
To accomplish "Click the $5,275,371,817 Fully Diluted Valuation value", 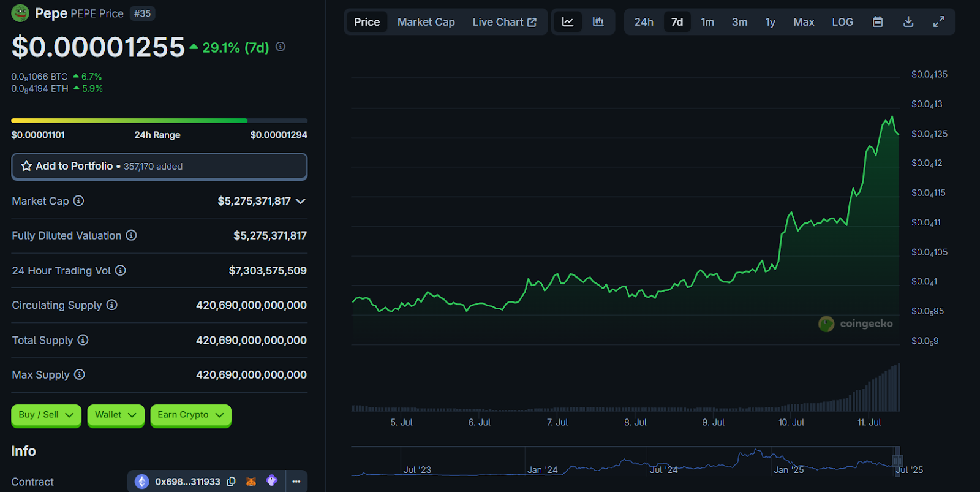I will (270, 235).
